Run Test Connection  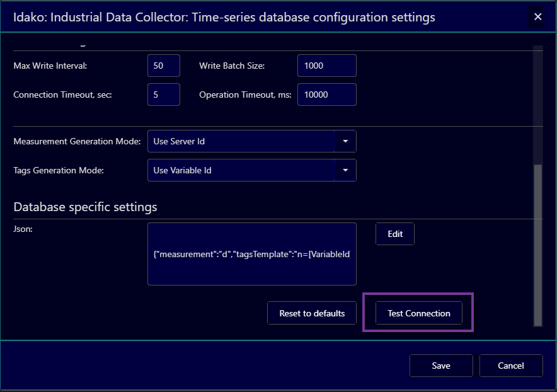[418, 313]
